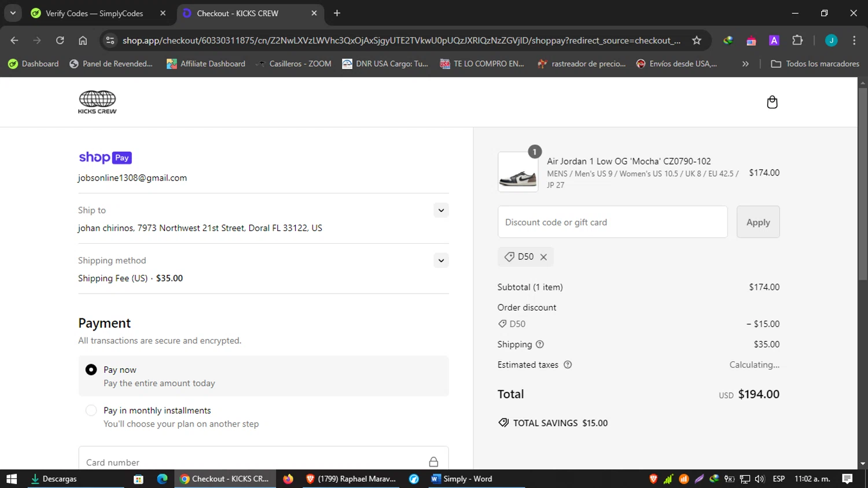868x488 pixels.
Task: Open the browser Extensions puzzle icon
Action: (x=797, y=41)
